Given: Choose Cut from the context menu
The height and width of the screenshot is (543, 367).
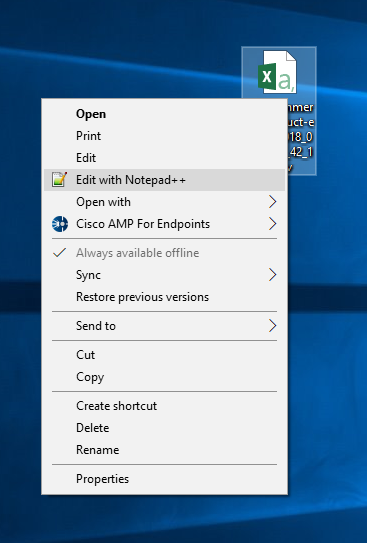Looking at the screenshot, I should click(164, 355).
